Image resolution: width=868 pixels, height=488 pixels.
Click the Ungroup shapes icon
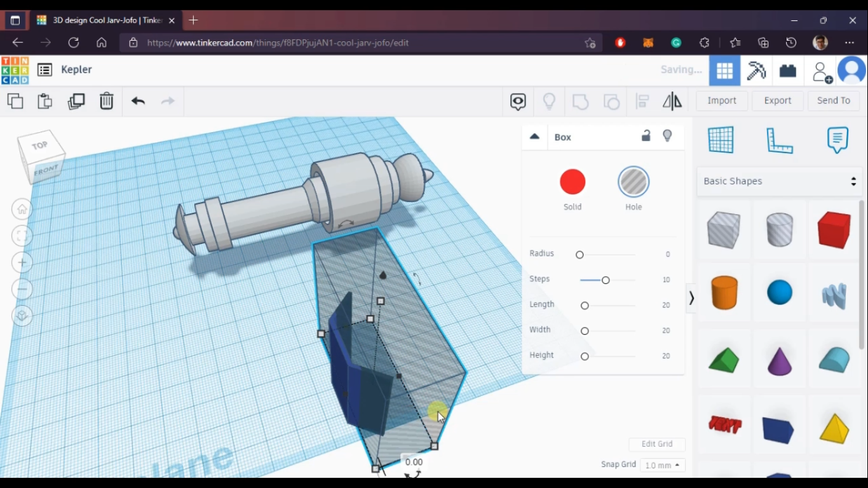pyautogui.click(x=611, y=101)
